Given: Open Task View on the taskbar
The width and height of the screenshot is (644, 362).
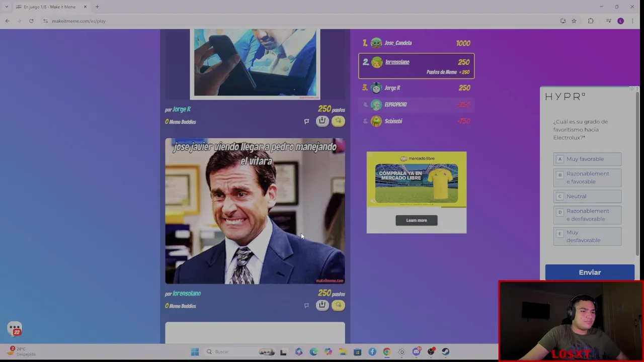Looking at the screenshot, I should click(x=283, y=352).
